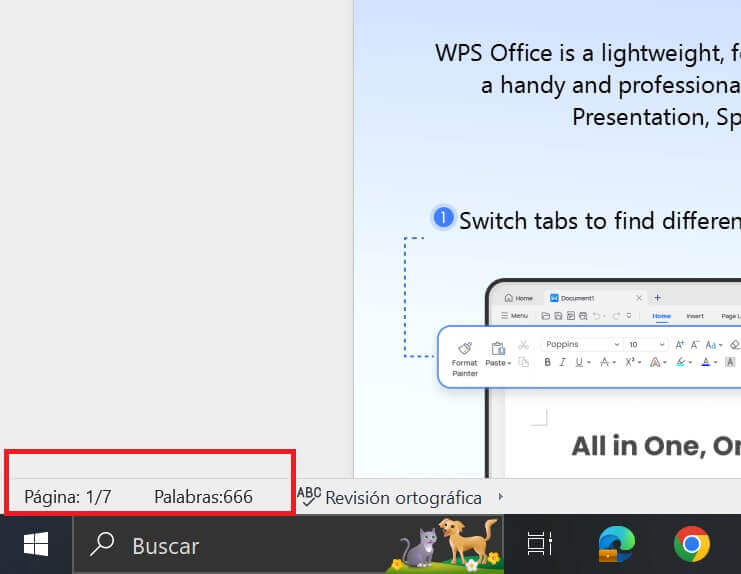The width and height of the screenshot is (741, 574).
Task: Toggle Strikethrough in the illustrated ribbon
Action: tap(604, 362)
